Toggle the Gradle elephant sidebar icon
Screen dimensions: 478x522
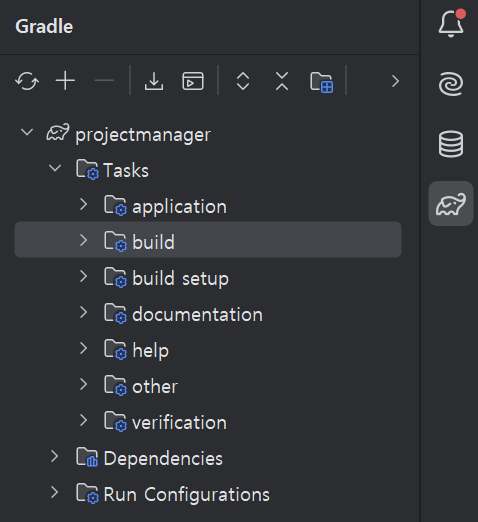pos(451,204)
